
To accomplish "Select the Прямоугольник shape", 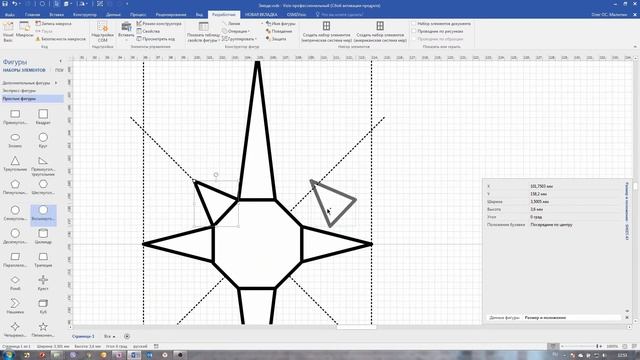I will [15, 117].
